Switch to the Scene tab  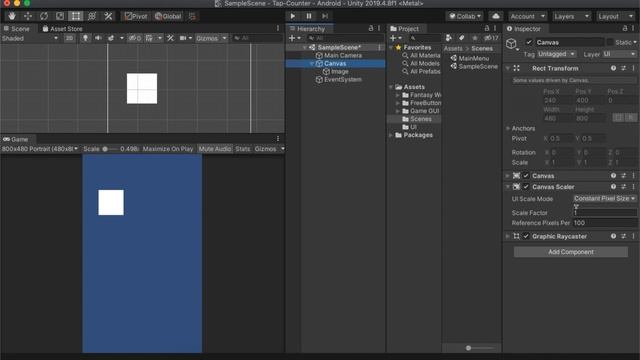(x=17, y=29)
